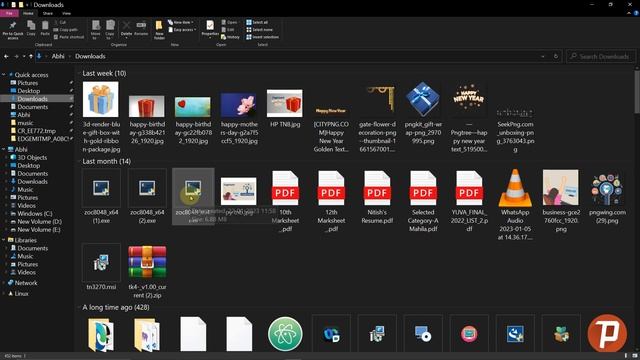This screenshot has height=360, width=640.
Task: Click Select none in the ribbon
Action: (259, 29)
